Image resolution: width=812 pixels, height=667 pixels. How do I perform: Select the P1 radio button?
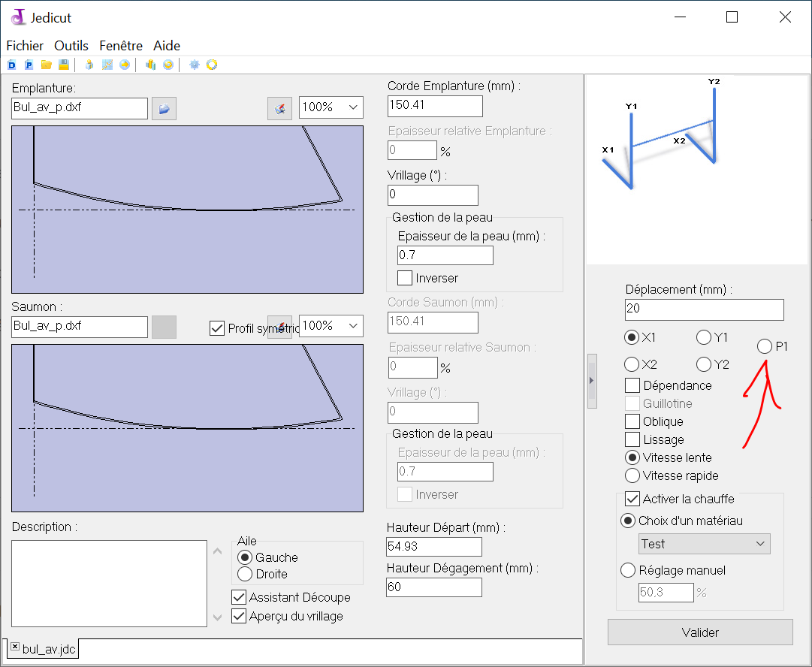coord(765,346)
